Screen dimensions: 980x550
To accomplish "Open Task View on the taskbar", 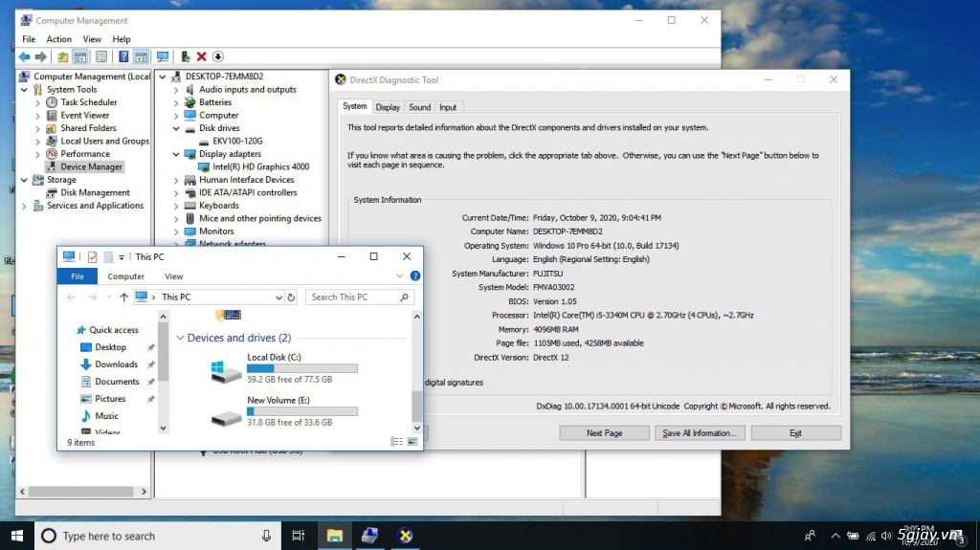I will click(299, 536).
